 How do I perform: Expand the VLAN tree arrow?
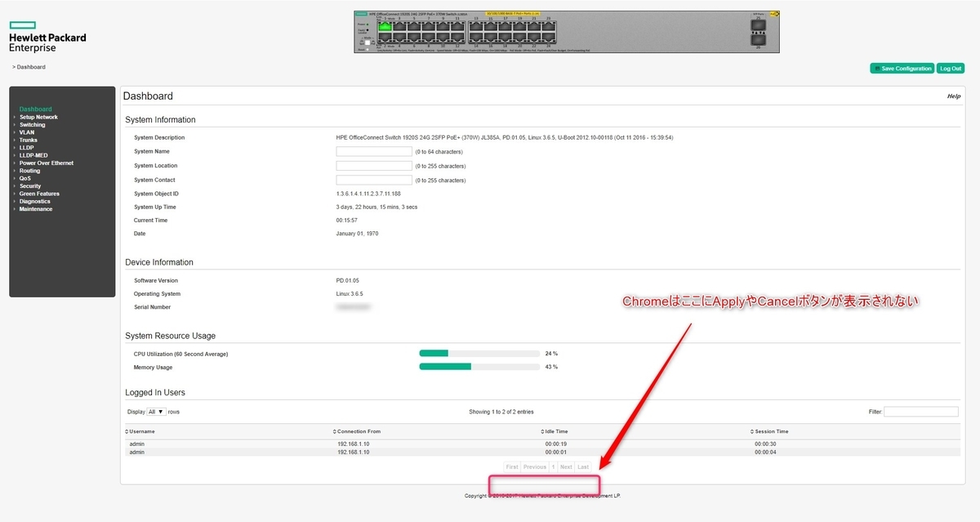pos(15,132)
